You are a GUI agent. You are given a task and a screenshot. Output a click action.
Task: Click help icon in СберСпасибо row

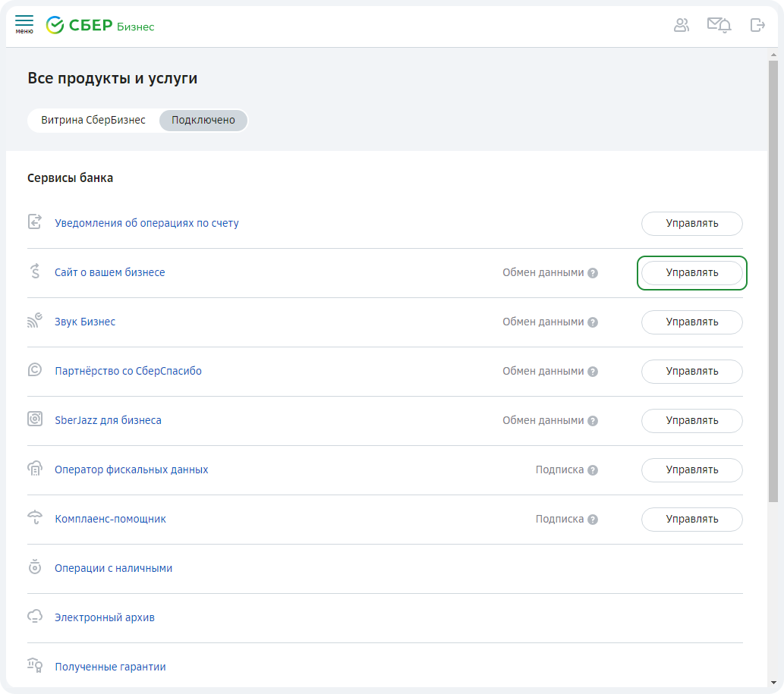[x=593, y=372]
